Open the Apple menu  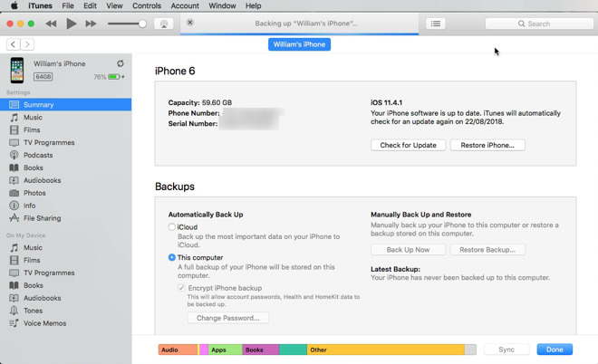point(14,5)
